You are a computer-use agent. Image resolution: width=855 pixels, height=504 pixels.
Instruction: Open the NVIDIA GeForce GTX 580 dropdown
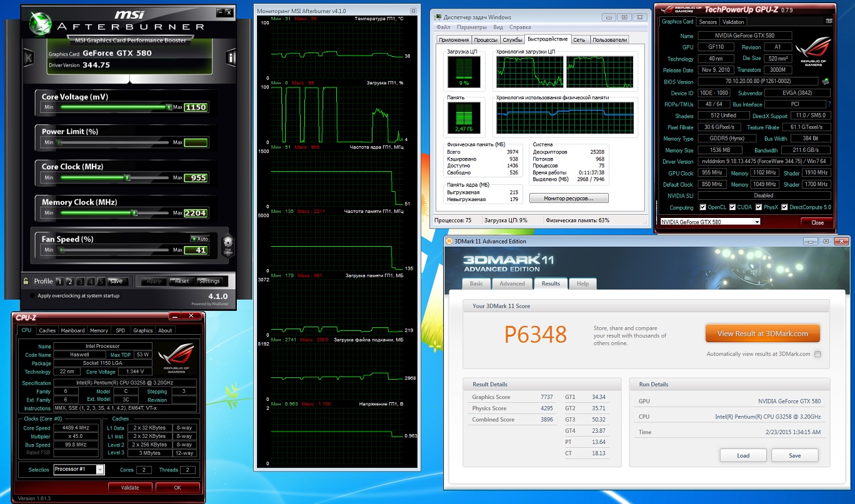(757, 222)
